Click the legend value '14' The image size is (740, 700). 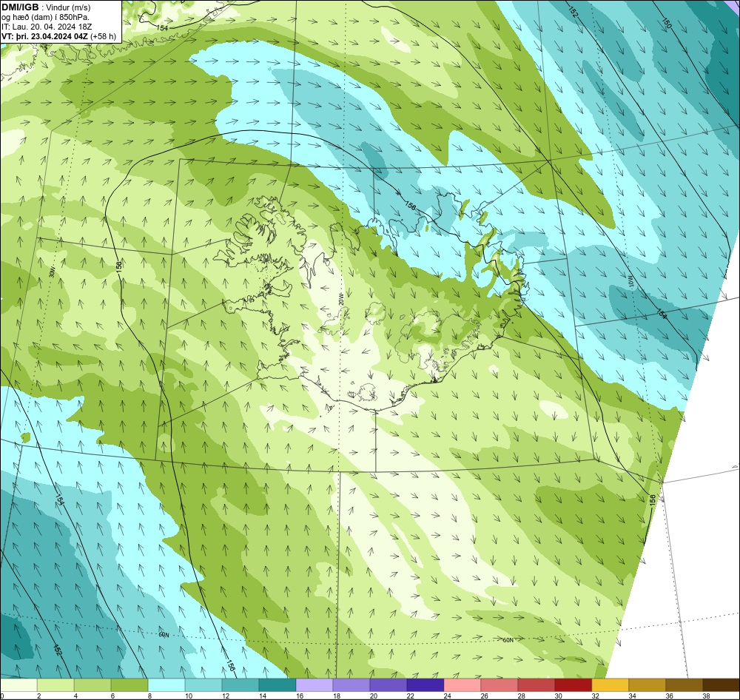click(263, 696)
